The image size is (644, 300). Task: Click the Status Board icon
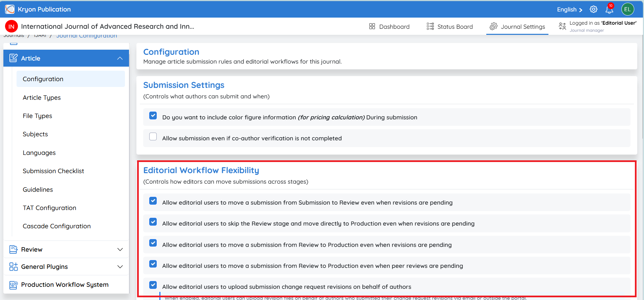tap(430, 26)
